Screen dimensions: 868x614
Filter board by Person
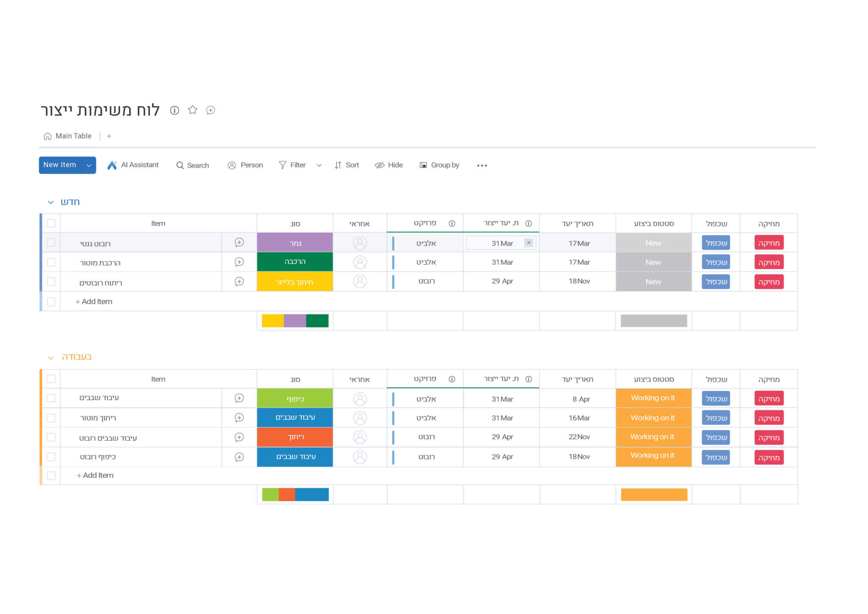coord(245,165)
